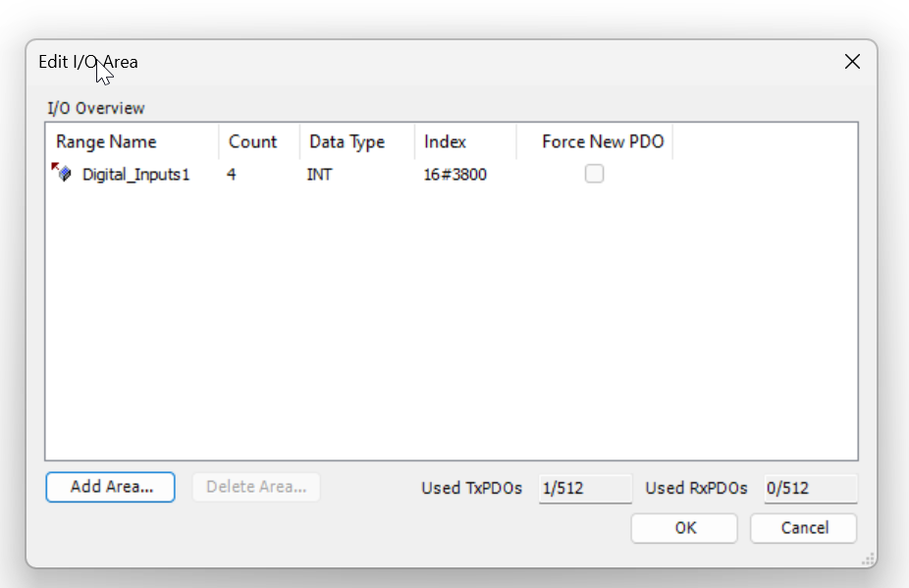
Task: Click the Count value 4
Action: 232,175
